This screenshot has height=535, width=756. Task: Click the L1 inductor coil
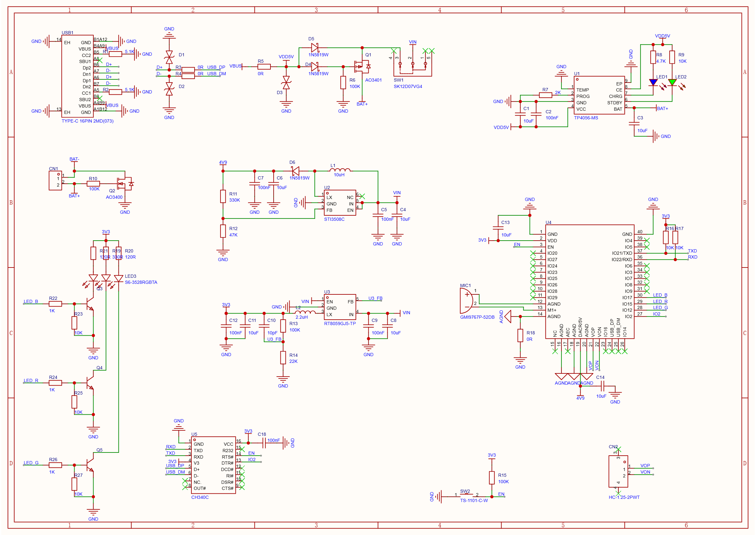pos(340,170)
